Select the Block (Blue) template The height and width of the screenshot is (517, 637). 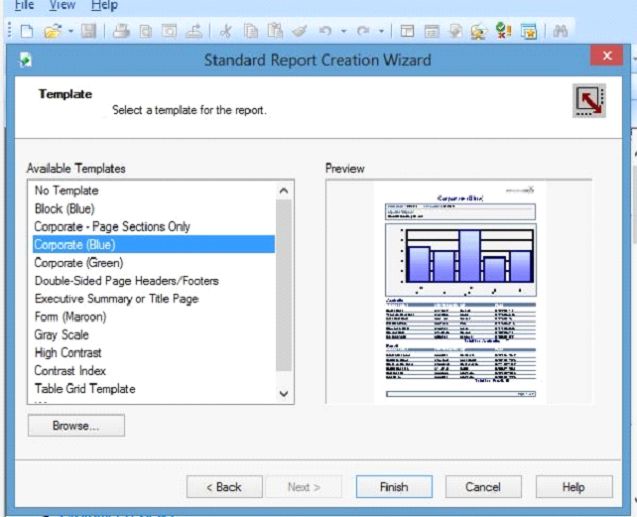pos(154,209)
